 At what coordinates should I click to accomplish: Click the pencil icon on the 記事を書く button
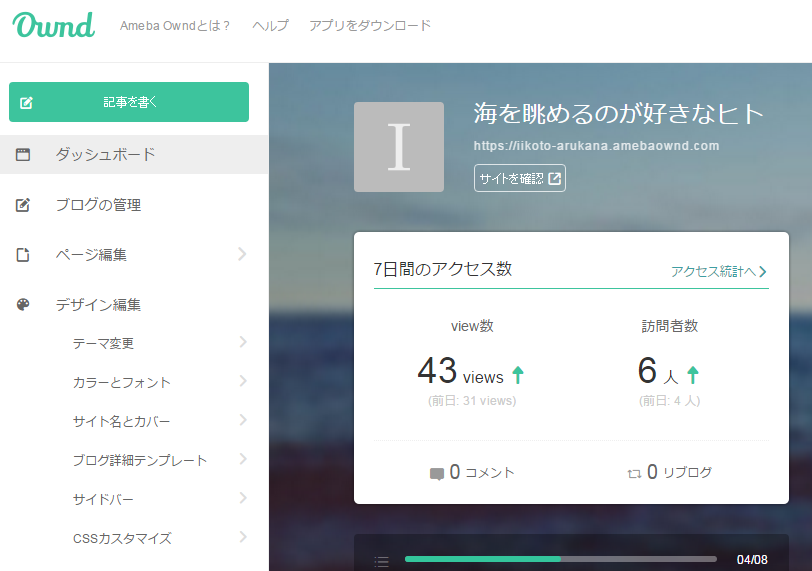[x=26, y=103]
